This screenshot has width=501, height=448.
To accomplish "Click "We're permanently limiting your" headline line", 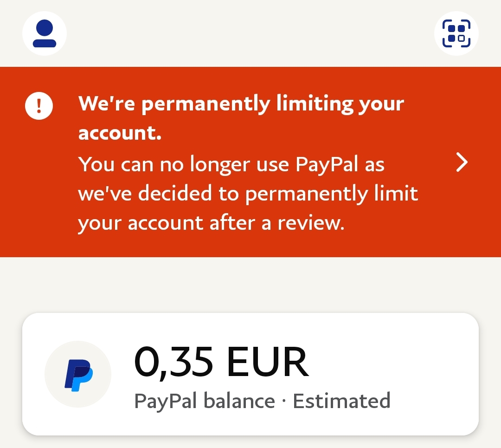I will [x=241, y=104].
